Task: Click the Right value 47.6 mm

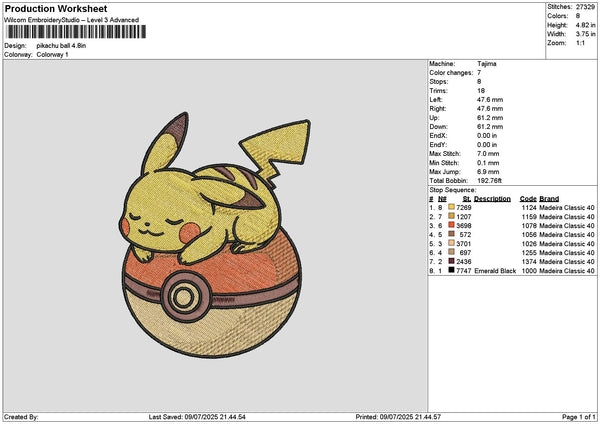Action: (490, 109)
